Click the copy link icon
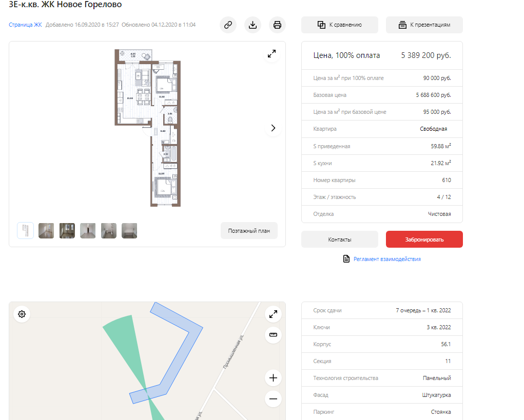Screen dimensions: 524x420 click(x=228, y=25)
